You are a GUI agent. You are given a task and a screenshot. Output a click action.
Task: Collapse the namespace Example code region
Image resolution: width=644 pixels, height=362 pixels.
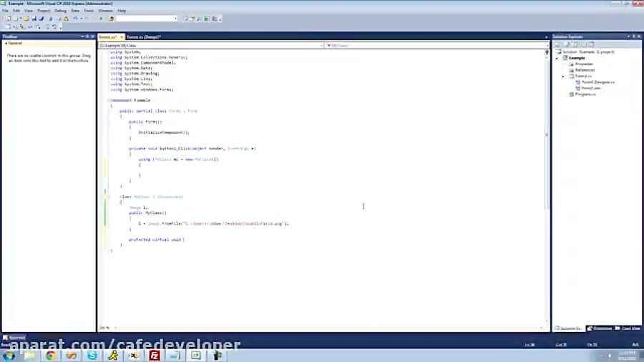tap(109, 100)
